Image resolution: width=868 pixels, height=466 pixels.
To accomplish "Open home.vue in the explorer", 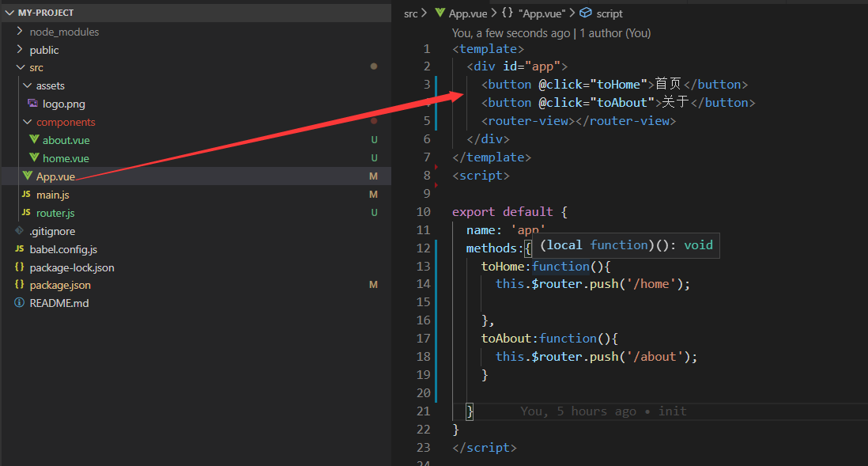I will pos(66,158).
